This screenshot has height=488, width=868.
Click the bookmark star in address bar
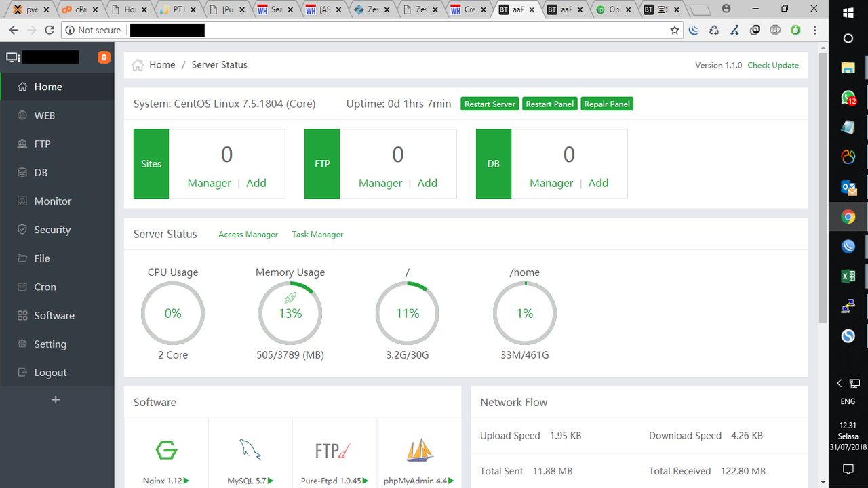(x=674, y=30)
